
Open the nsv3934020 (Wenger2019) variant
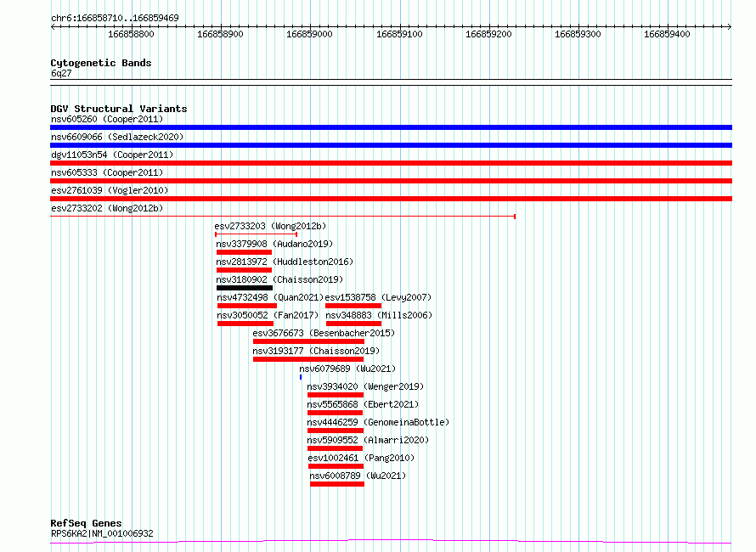tap(365, 386)
